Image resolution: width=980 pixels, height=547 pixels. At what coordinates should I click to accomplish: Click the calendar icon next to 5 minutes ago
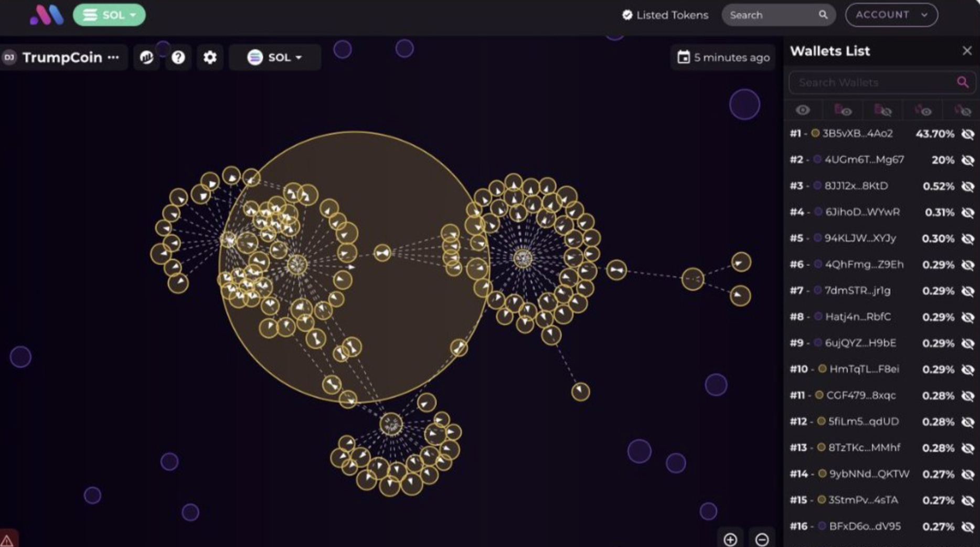[x=684, y=58]
